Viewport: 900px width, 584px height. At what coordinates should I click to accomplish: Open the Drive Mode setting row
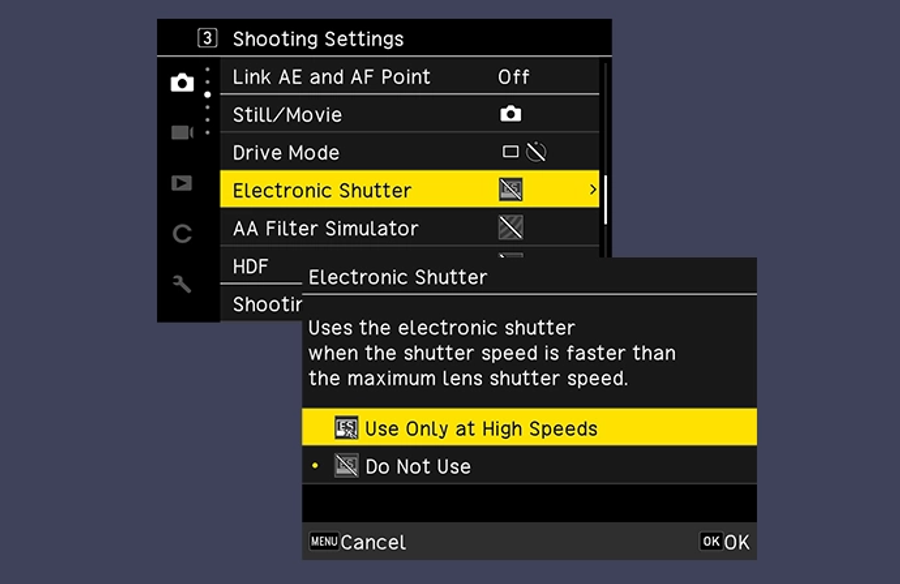coord(409,152)
